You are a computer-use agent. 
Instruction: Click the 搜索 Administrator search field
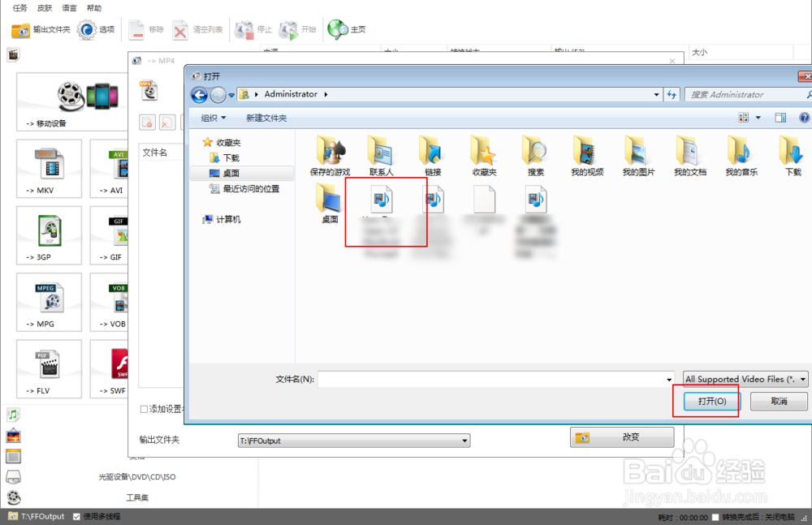click(x=745, y=95)
